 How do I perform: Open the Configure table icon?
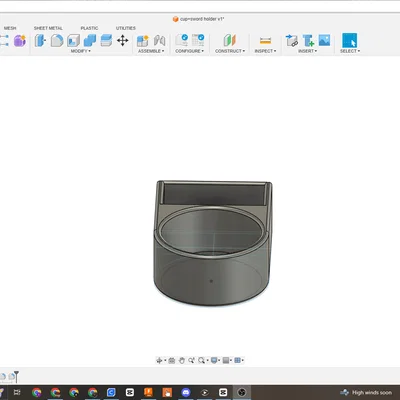pyautogui.click(x=198, y=40)
